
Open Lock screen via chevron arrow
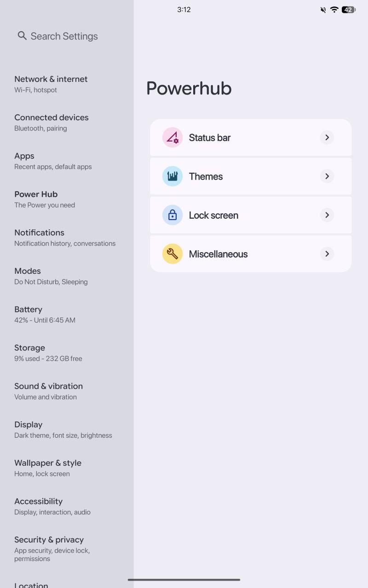(327, 215)
